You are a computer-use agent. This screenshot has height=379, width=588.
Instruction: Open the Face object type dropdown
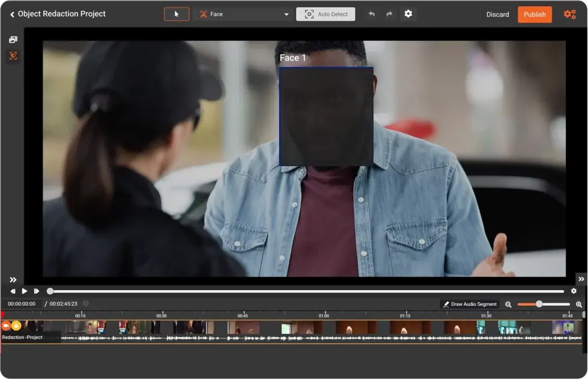(244, 14)
